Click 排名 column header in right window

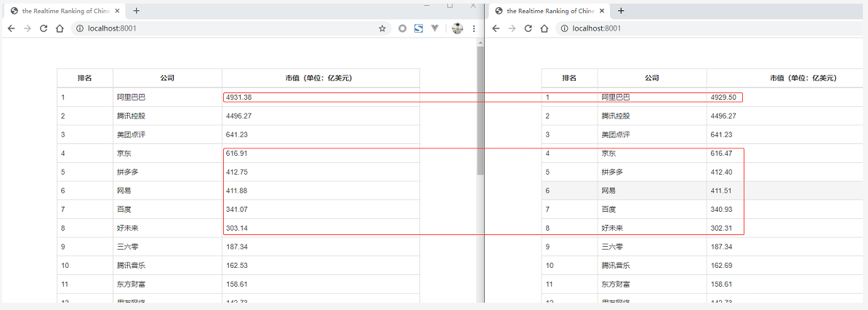point(569,78)
